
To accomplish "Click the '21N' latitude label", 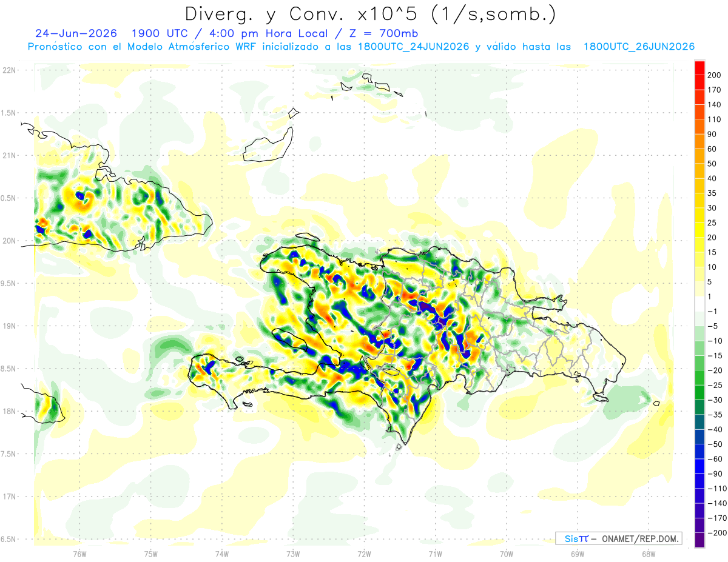I will click(8, 155).
